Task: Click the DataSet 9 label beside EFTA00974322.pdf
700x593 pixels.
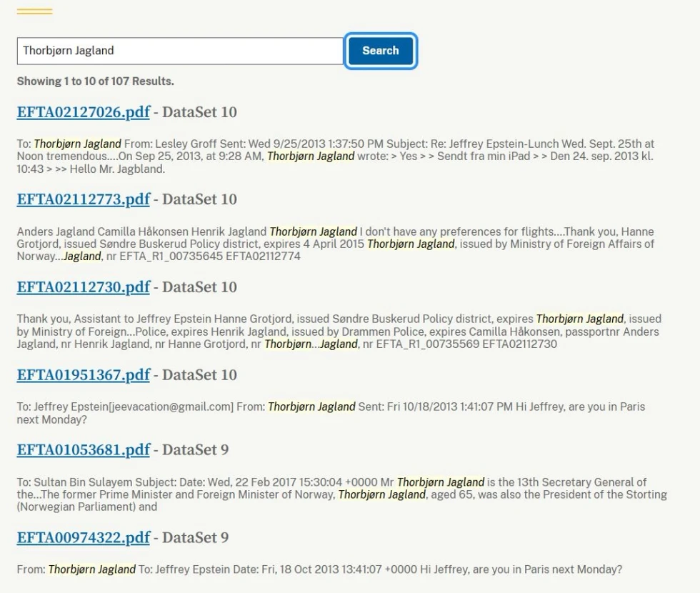Action: 195,538
